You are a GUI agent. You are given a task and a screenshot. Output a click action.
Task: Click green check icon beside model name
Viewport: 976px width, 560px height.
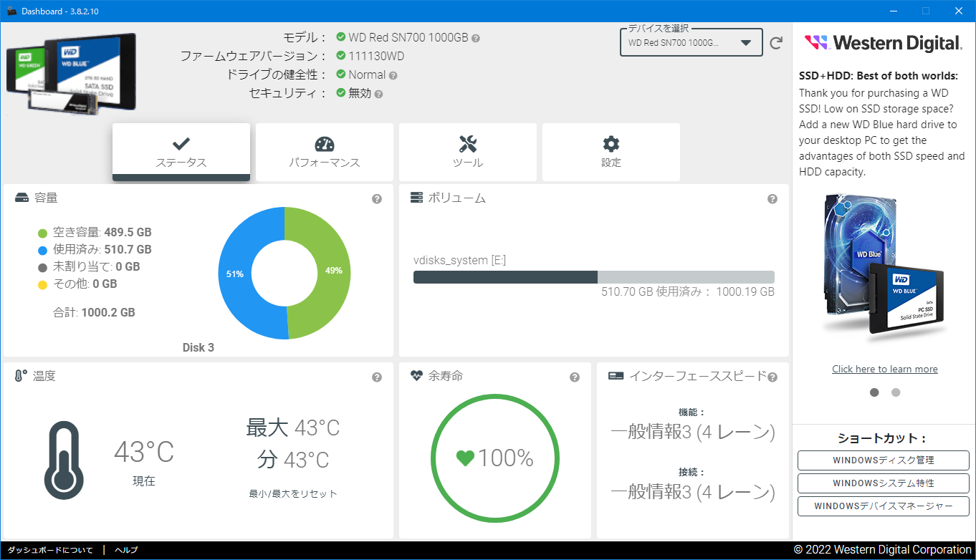pos(341,37)
